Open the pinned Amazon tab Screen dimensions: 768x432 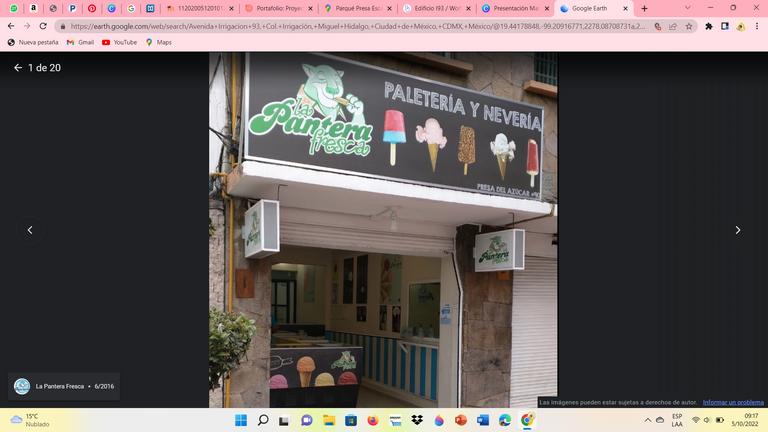tap(33, 8)
